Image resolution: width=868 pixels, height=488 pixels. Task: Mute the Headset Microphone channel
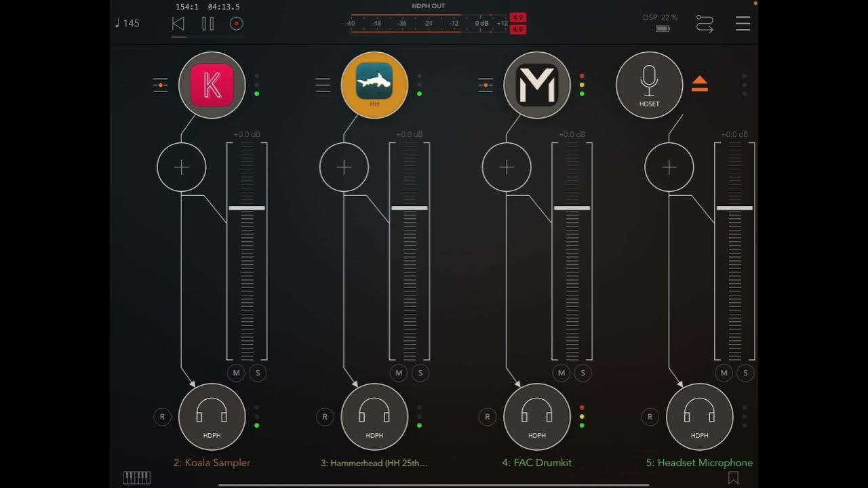724,373
